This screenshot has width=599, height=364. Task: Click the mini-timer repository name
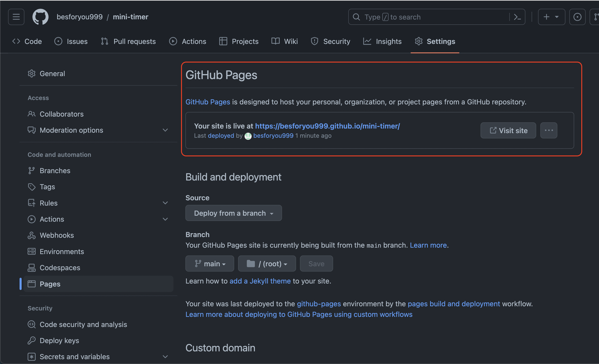131,17
